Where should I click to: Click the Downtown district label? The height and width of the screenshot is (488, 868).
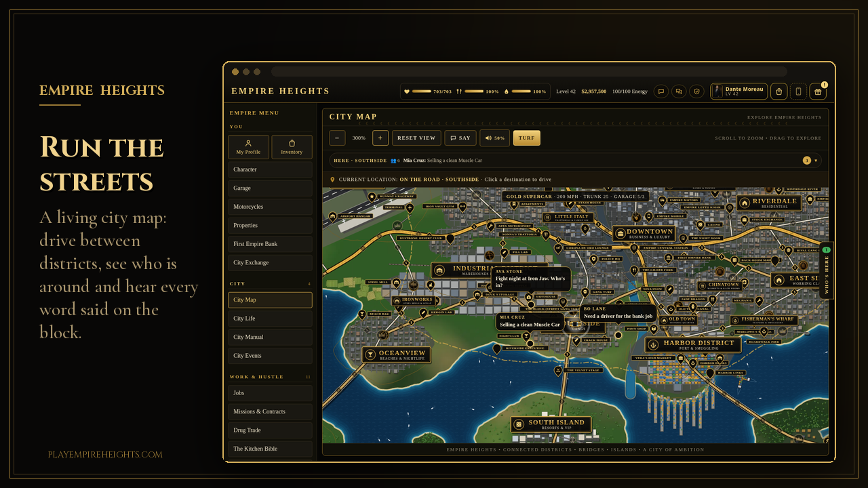pos(644,234)
